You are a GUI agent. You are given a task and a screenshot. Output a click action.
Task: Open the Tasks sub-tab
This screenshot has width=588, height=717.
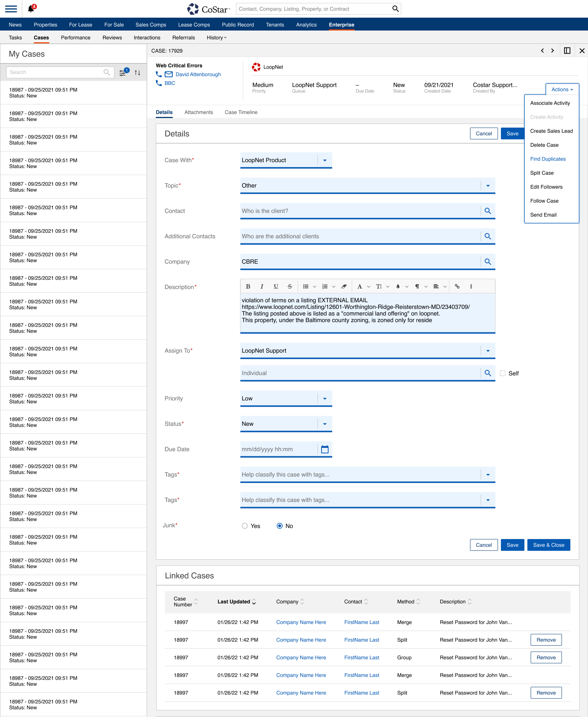coord(15,38)
